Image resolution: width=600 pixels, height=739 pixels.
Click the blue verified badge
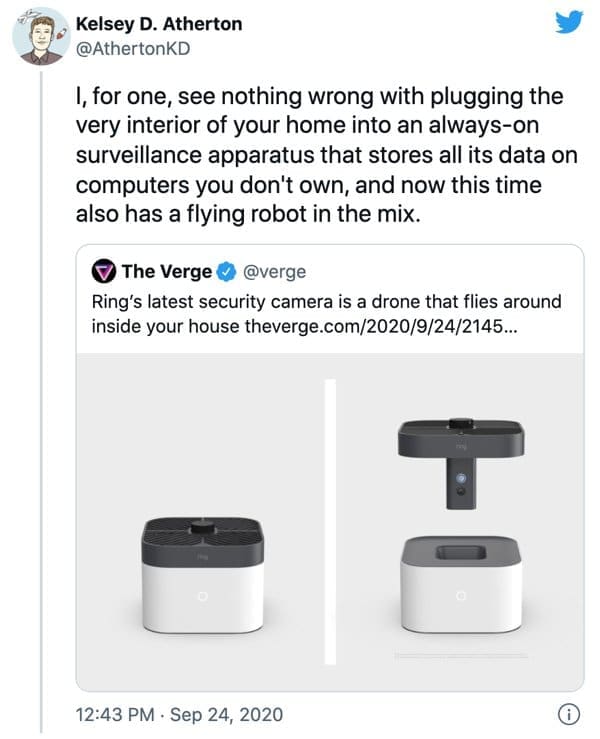(x=226, y=271)
